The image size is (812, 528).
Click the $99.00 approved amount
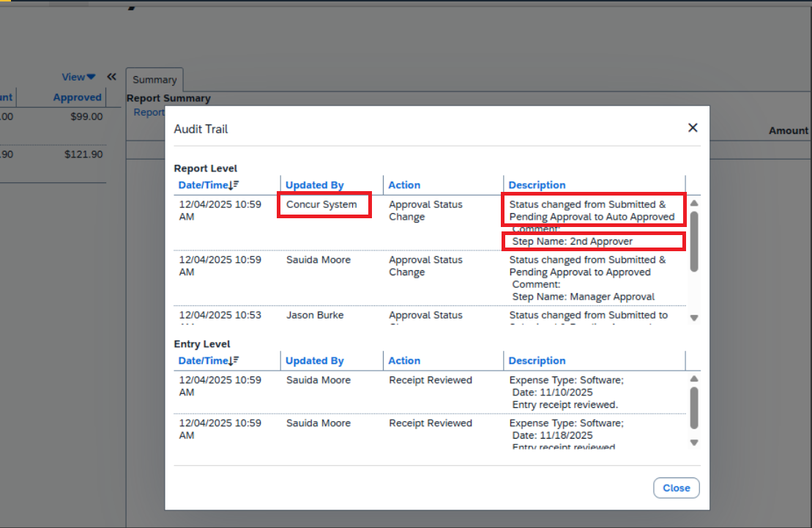pyautogui.click(x=86, y=116)
